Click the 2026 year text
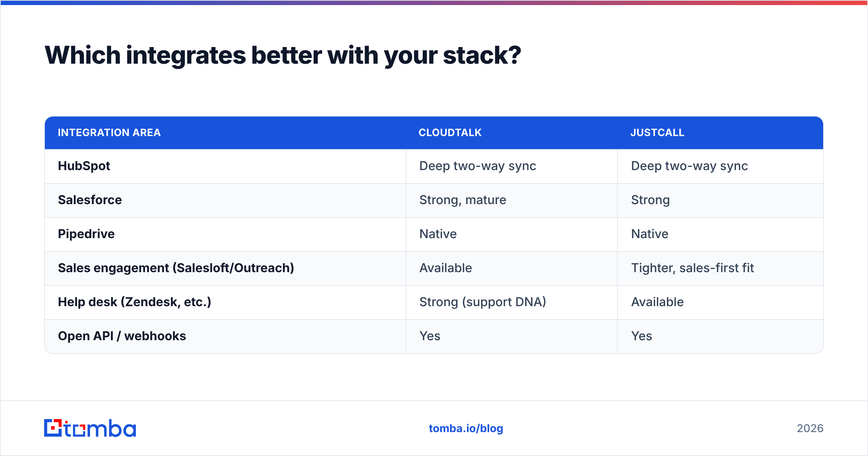 point(810,428)
